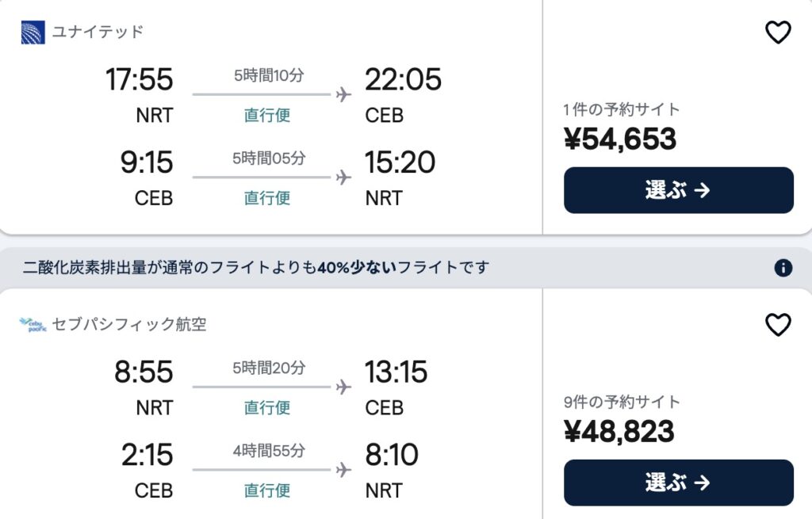Select the ¥48,823 Cebu Pacific flight button
The image size is (812, 519).
point(678,483)
